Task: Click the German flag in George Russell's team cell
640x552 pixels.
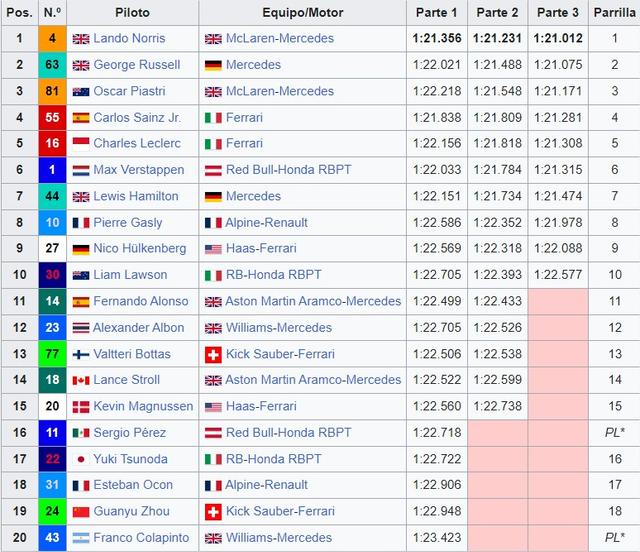Action: pyautogui.click(x=213, y=65)
